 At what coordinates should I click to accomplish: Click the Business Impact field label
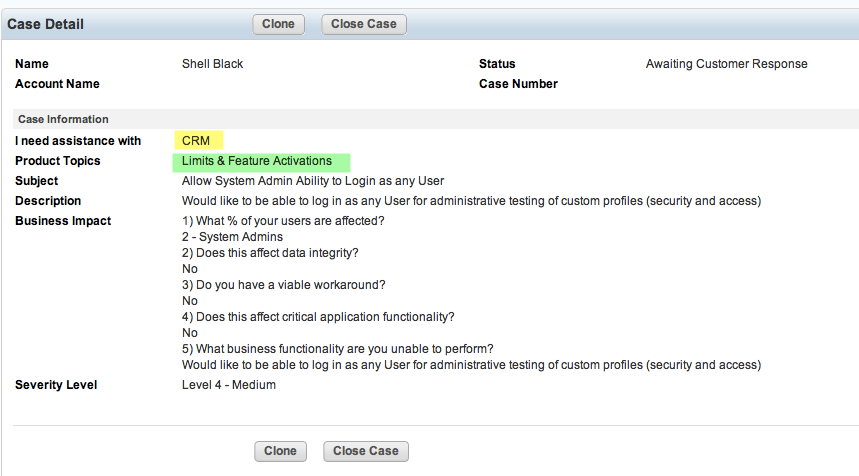pyautogui.click(x=63, y=221)
